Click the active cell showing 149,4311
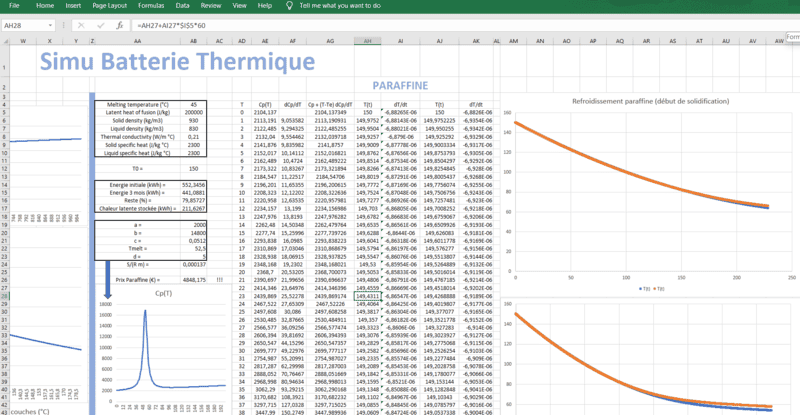 coord(367,296)
